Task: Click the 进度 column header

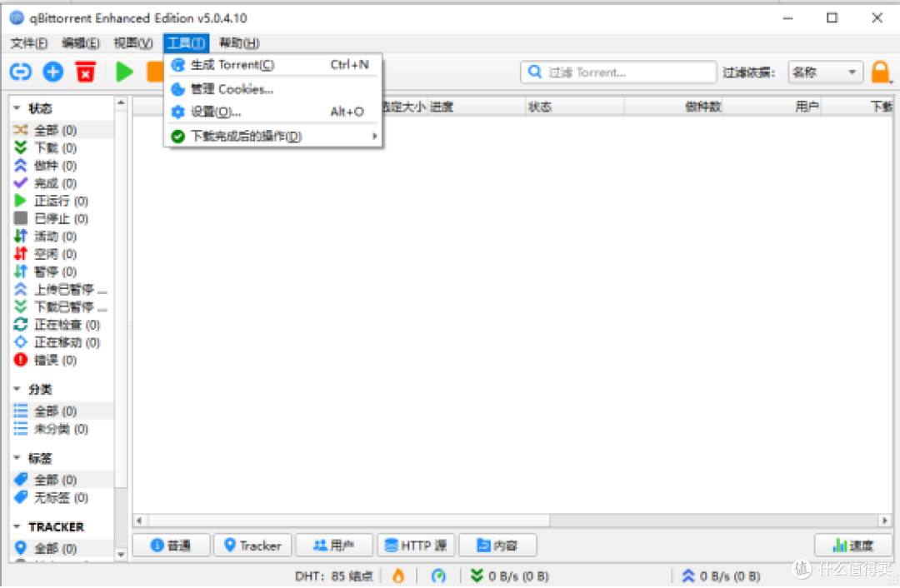Action: pyautogui.click(x=476, y=107)
